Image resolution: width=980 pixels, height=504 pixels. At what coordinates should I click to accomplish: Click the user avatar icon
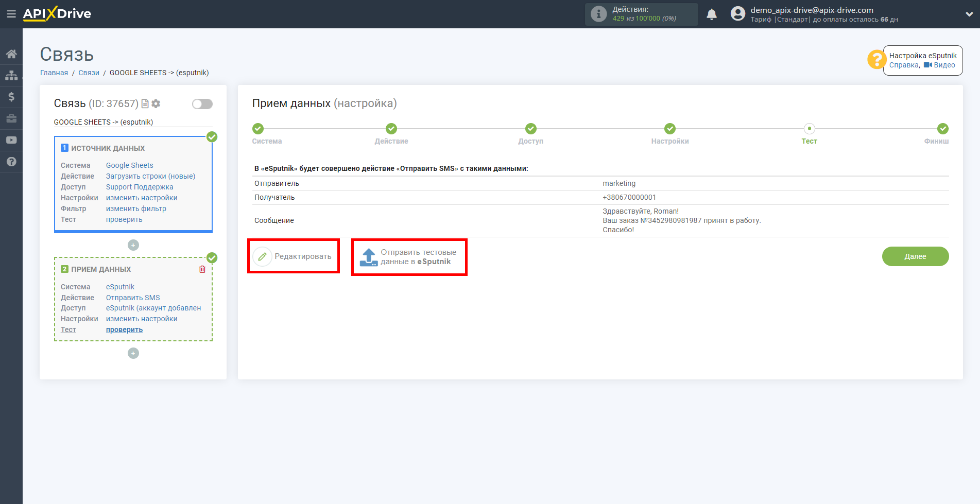tap(738, 14)
